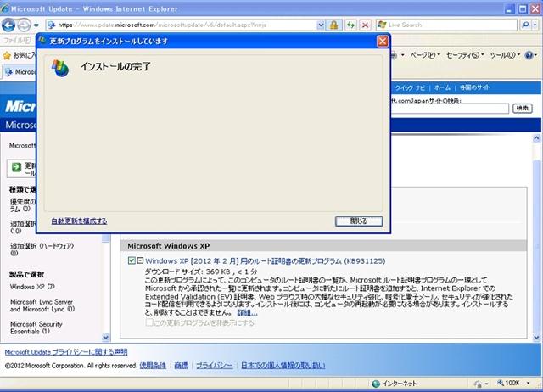Screen dimensions: 543x392
Task: Click the 商標 footer link
Action: [x=181, y=366]
